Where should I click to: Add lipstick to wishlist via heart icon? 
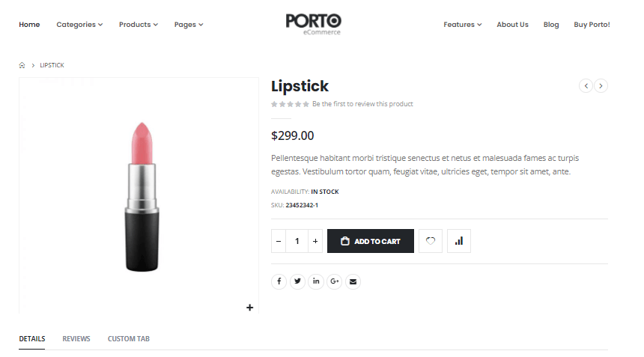point(431,241)
